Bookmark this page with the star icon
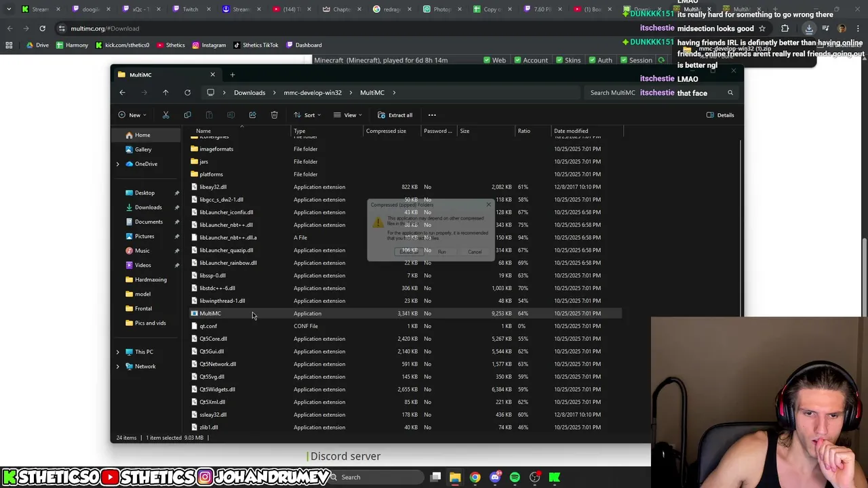Image resolution: width=868 pixels, height=488 pixels. (762, 28)
